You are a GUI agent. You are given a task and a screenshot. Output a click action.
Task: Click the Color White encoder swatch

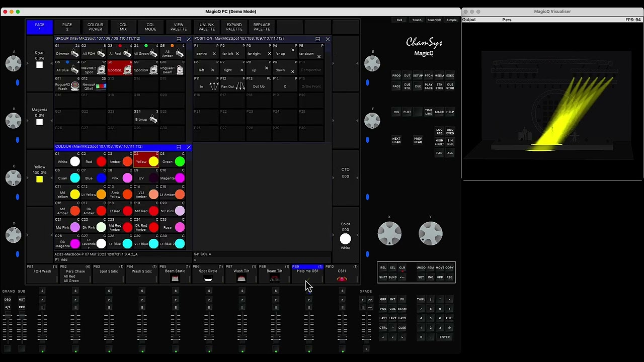pyautogui.click(x=345, y=239)
